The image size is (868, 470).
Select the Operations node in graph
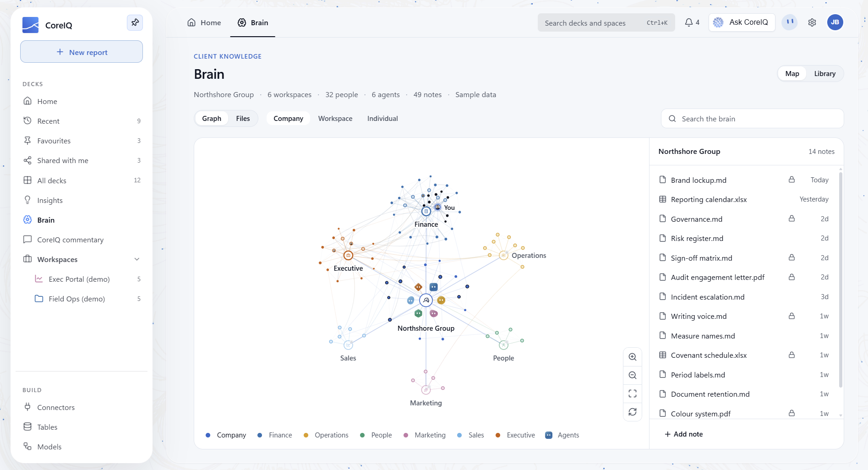503,255
